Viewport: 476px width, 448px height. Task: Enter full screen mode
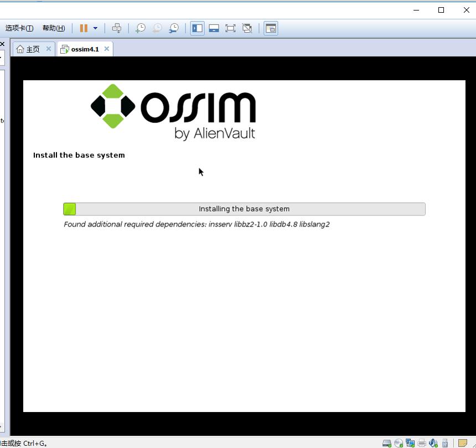click(x=230, y=28)
